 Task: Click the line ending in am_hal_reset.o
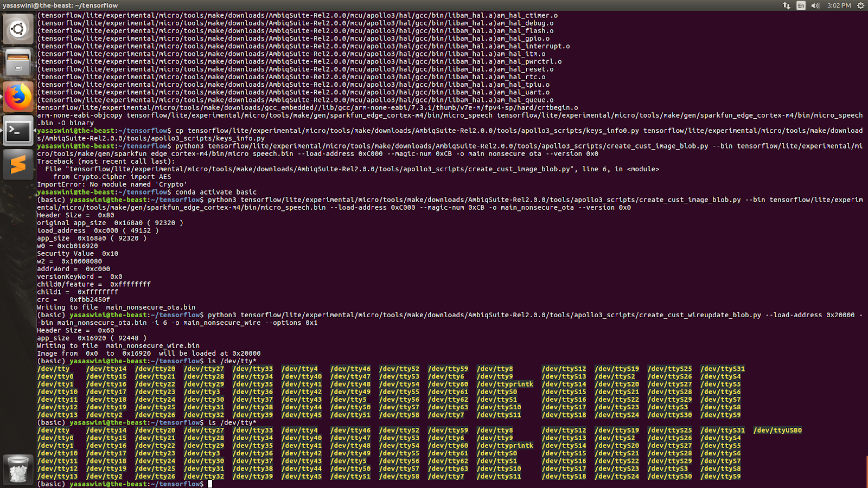click(x=295, y=69)
